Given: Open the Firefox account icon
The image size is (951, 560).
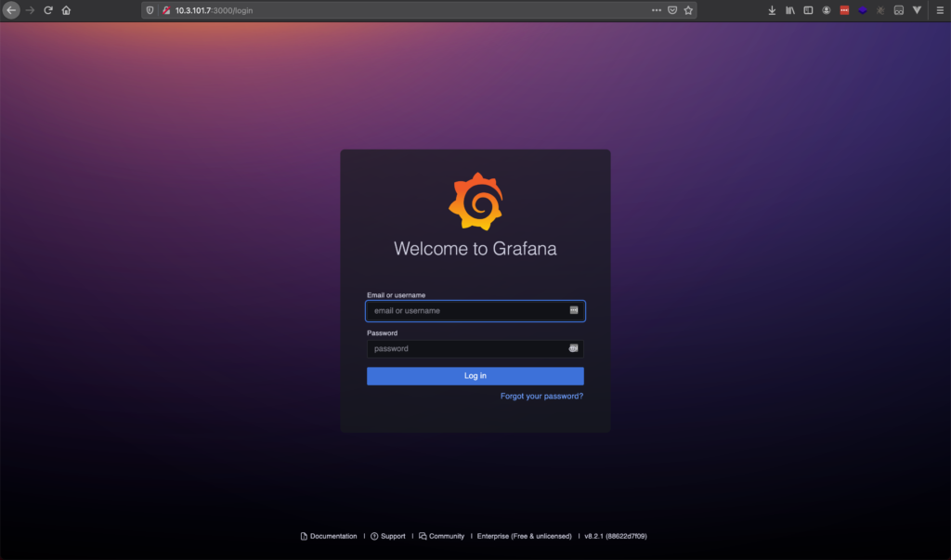Looking at the screenshot, I should [826, 10].
